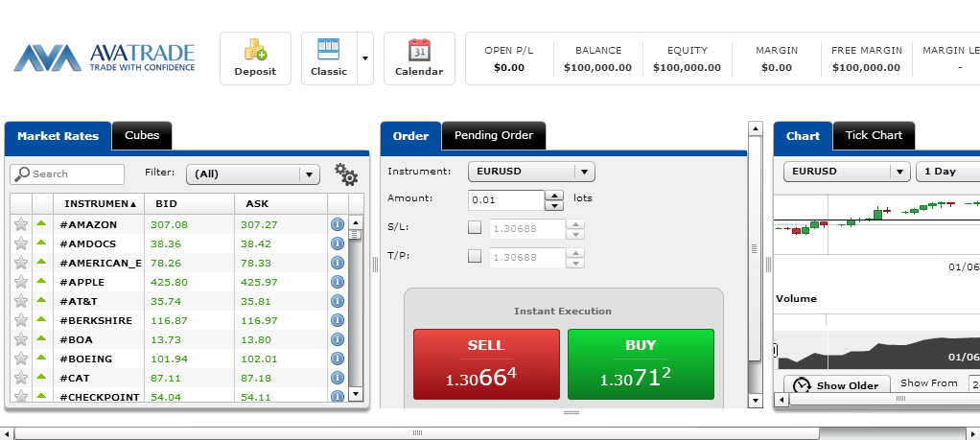The height and width of the screenshot is (440, 980).
Task: Click the EQUITY $100,000.00 value
Action: (x=687, y=67)
